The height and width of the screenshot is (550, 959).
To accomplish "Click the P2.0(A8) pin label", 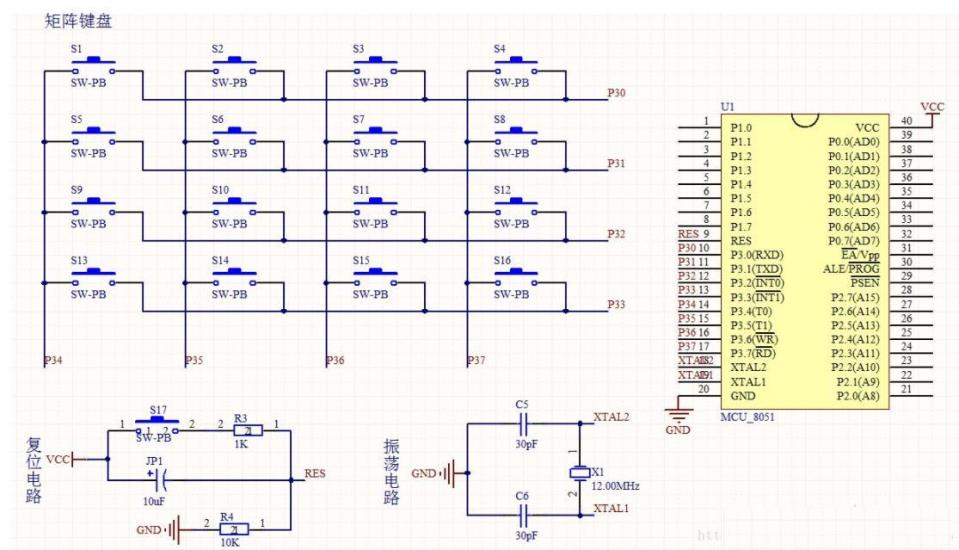I will (x=858, y=396).
